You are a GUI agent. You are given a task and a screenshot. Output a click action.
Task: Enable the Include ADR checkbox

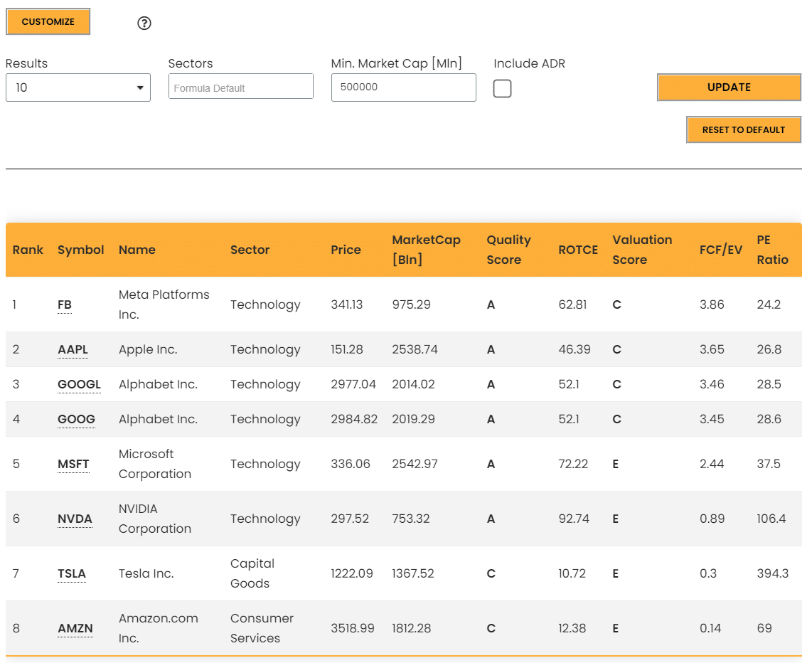[x=502, y=89]
